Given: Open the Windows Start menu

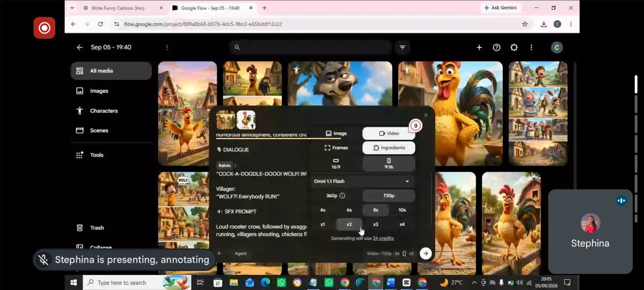Looking at the screenshot, I should (x=74, y=282).
